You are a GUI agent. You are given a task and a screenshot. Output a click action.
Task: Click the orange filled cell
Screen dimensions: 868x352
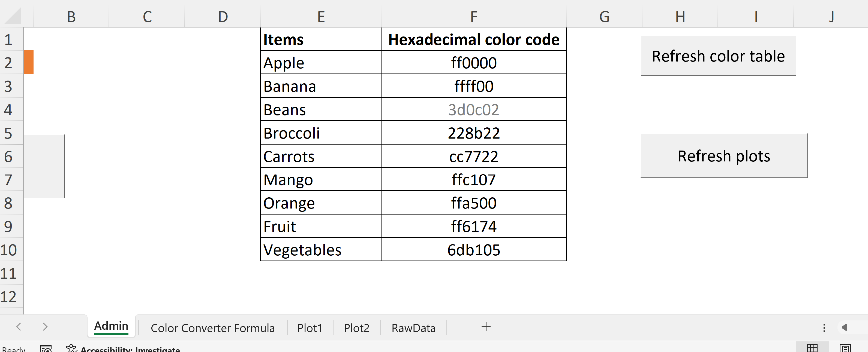(x=29, y=62)
